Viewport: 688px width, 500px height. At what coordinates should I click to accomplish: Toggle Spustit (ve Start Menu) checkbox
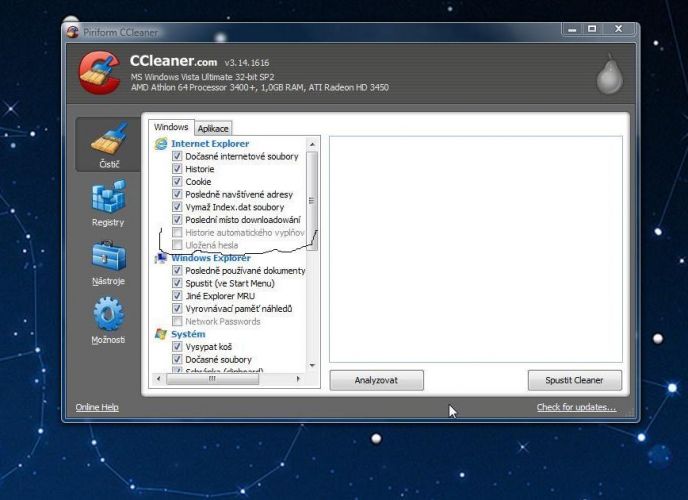click(177, 283)
